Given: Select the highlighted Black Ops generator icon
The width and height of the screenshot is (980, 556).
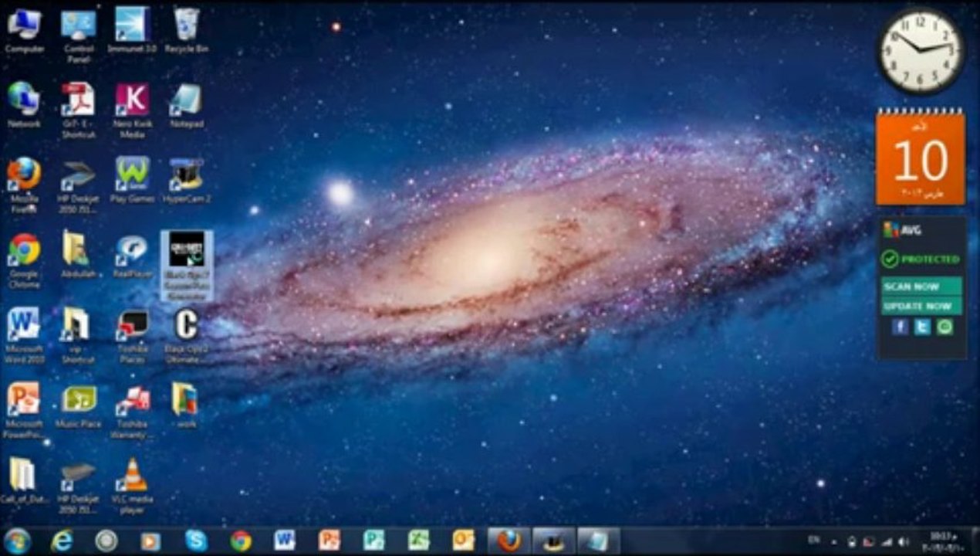Looking at the screenshot, I should (186, 265).
